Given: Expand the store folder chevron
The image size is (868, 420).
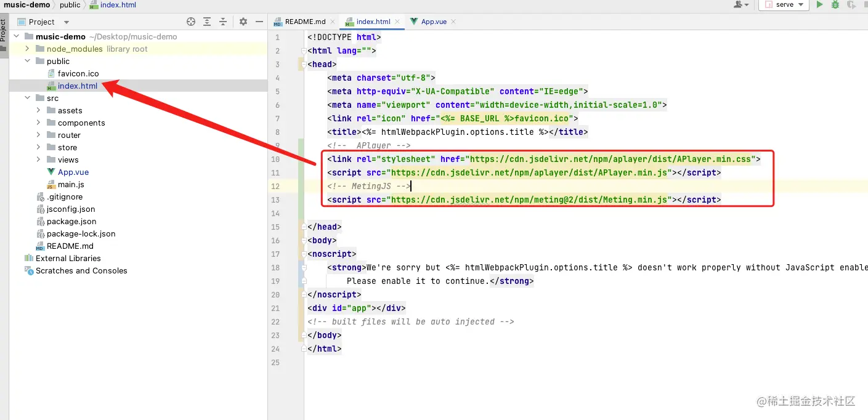Looking at the screenshot, I should pos(38,147).
